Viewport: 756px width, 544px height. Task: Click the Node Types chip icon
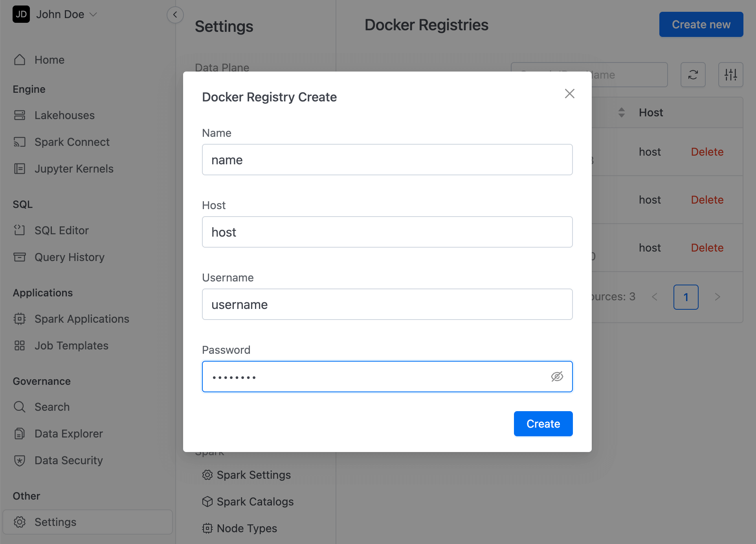click(207, 528)
